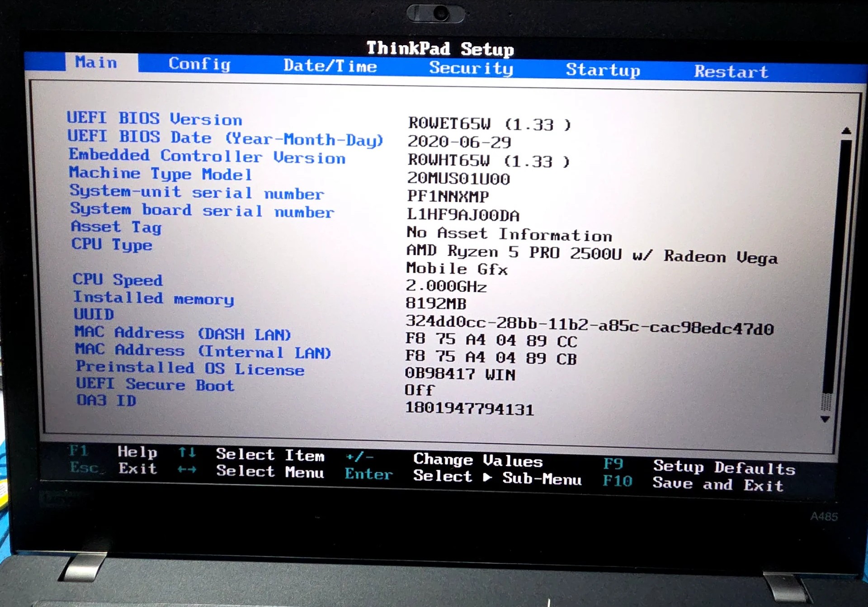Viewport: 868px width, 607px height.
Task: Select the UEFI BIOS Date label
Action: click(x=225, y=138)
